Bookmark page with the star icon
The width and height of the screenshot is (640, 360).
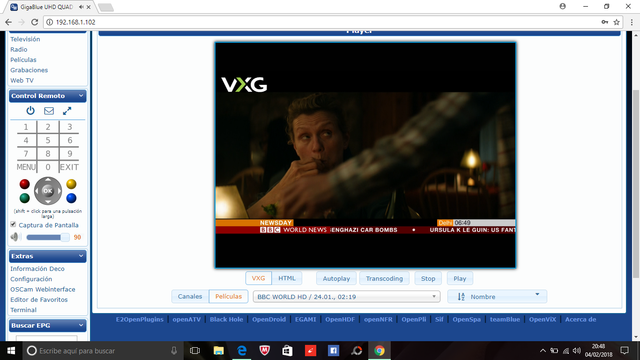click(616, 22)
